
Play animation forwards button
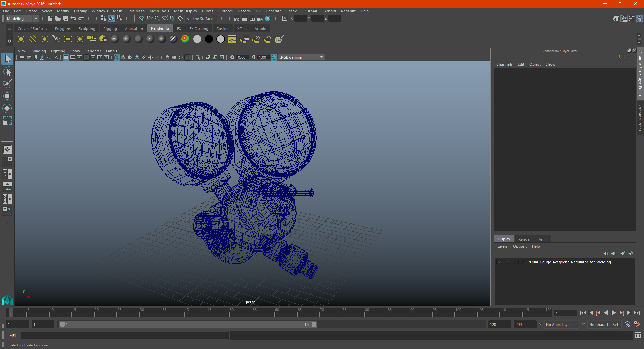[x=613, y=313]
